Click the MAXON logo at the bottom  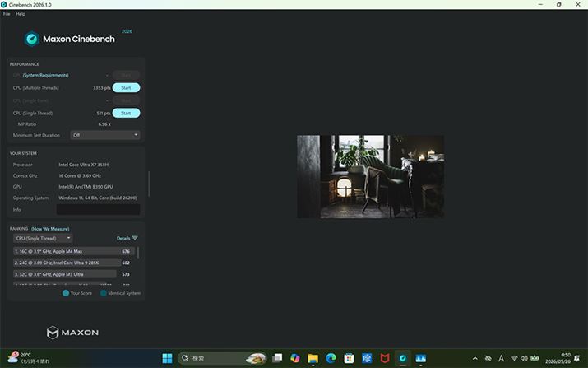coord(72,333)
